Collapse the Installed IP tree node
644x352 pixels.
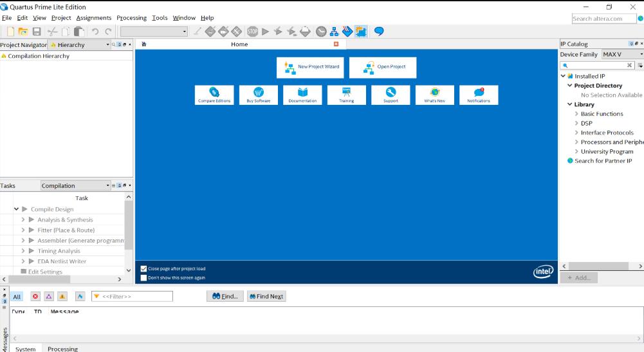point(563,76)
